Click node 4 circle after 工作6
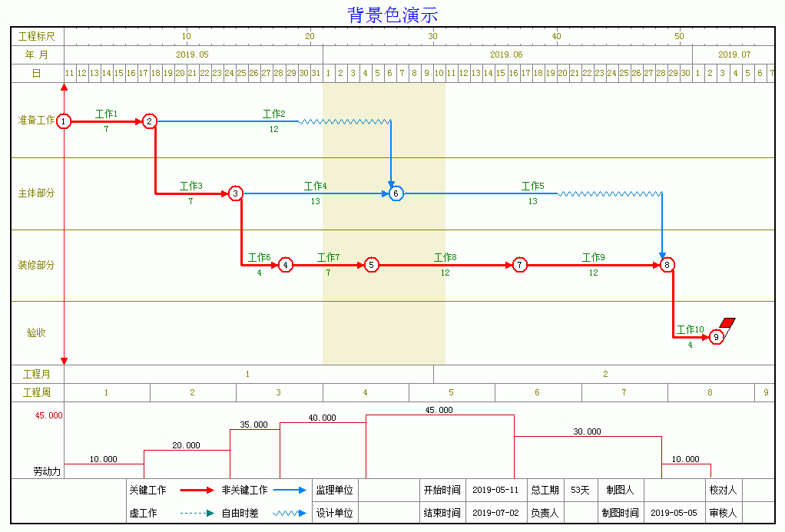Viewport: 785px width, 532px height. click(x=286, y=265)
